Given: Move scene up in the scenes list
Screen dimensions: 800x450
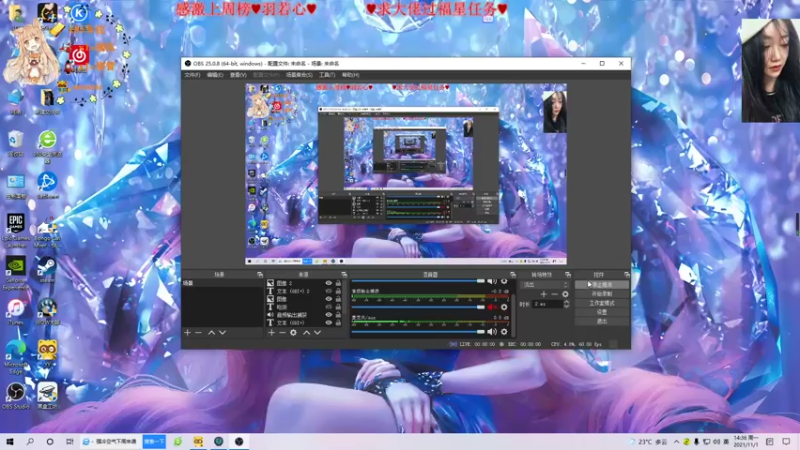Looking at the screenshot, I should [211, 333].
